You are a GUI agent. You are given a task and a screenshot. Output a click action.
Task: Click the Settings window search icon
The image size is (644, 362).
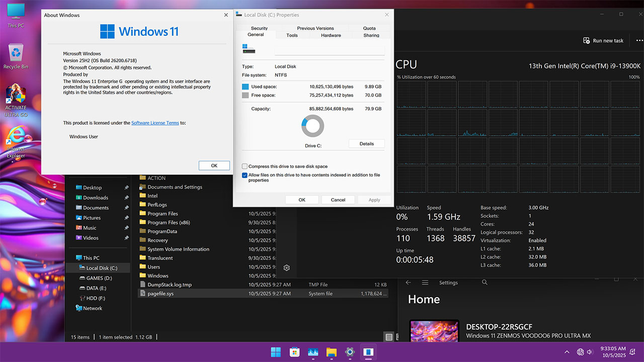485,283
